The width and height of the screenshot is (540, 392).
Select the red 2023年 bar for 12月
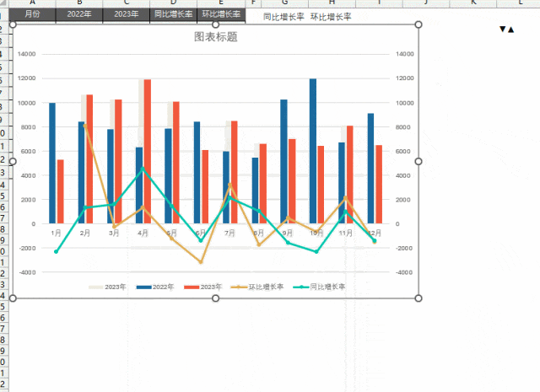379,185
